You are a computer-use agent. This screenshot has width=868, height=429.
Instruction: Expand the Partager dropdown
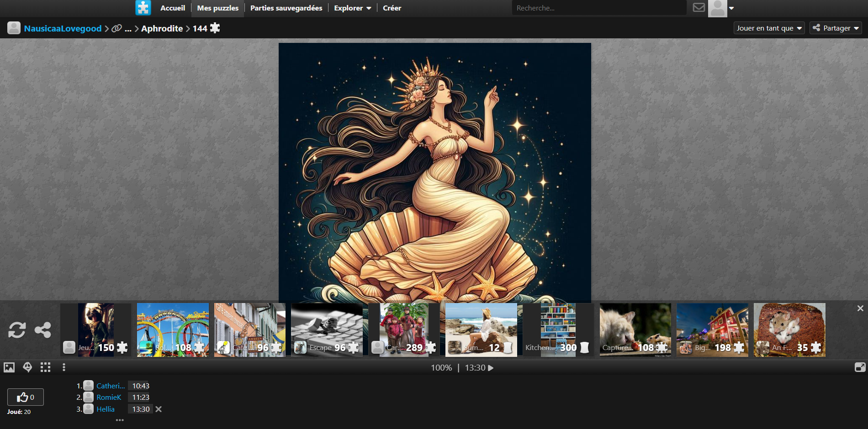click(836, 28)
